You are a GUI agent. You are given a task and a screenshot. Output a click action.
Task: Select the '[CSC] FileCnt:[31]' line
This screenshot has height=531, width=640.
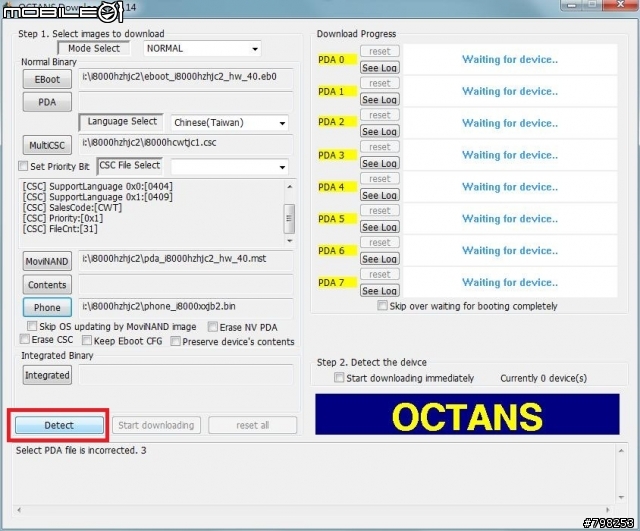pyautogui.click(x=60, y=229)
